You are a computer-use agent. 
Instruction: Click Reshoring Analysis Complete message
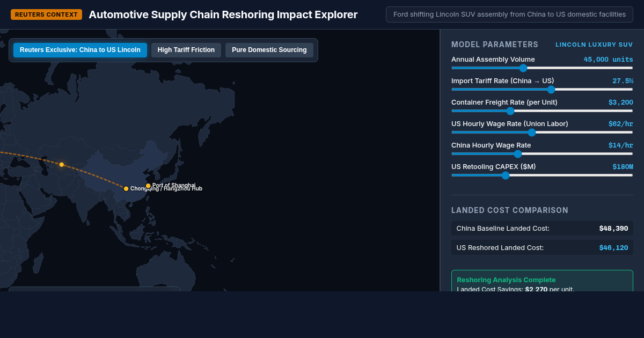(x=506, y=280)
